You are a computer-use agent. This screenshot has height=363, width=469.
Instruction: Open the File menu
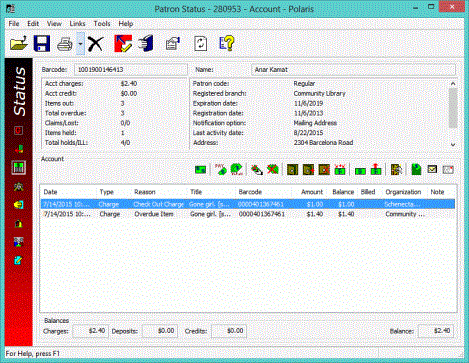(14, 24)
